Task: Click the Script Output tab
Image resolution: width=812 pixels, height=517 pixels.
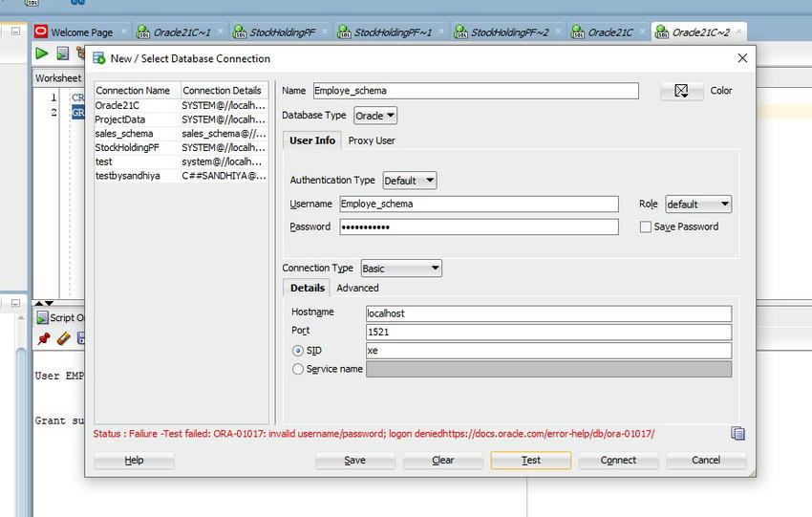Action: coord(61,317)
